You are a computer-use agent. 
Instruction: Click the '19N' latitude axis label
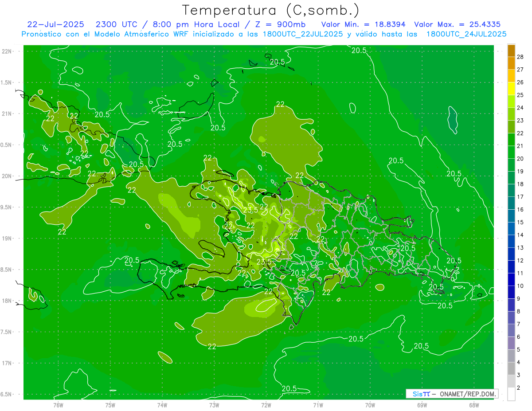(8, 239)
